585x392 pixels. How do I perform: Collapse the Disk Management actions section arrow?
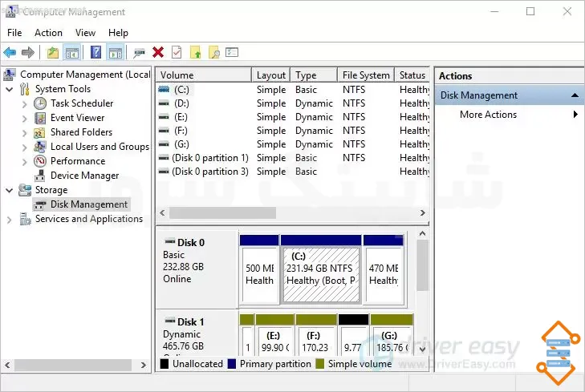(575, 95)
